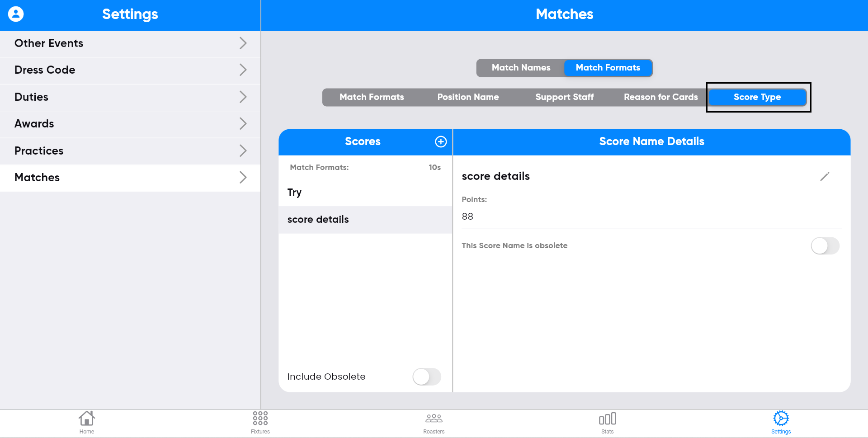Expand Dress Code settings chevron
Screen dimensions: 868x438
(243, 70)
